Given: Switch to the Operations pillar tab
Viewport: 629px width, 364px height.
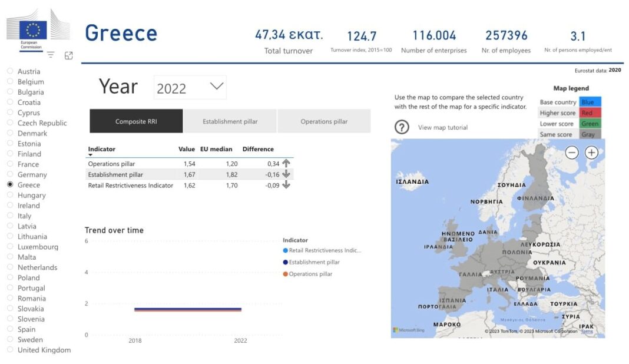Looking at the screenshot, I should pyautogui.click(x=324, y=121).
